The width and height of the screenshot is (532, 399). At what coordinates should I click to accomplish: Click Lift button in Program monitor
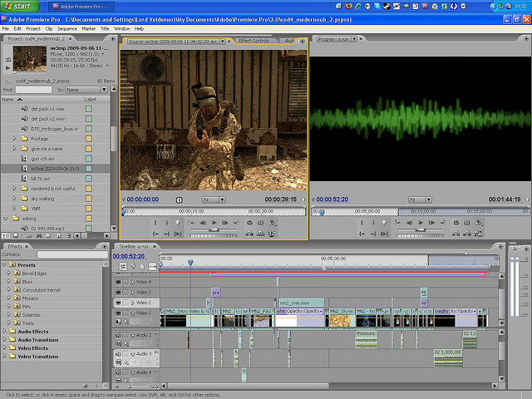(x=456, y=234)
